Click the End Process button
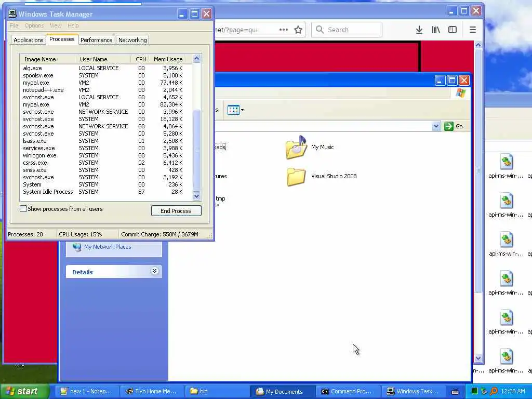532x399 pixels. (176, 211)
